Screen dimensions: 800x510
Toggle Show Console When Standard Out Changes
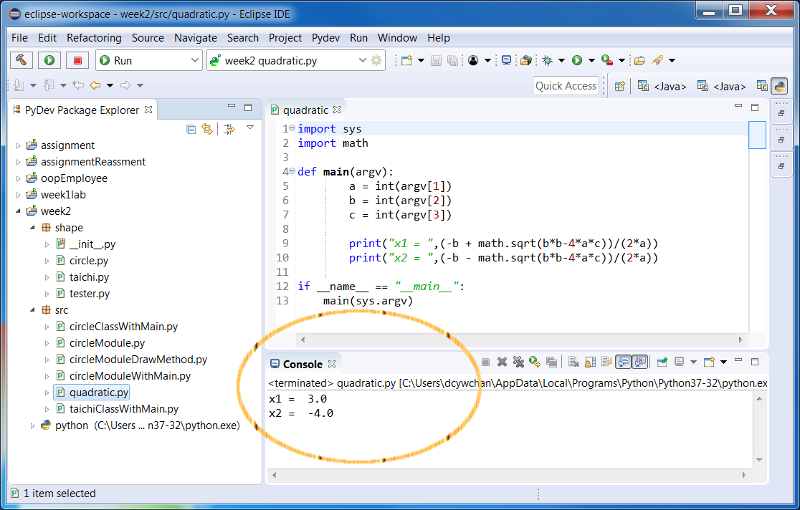(623, 362)
